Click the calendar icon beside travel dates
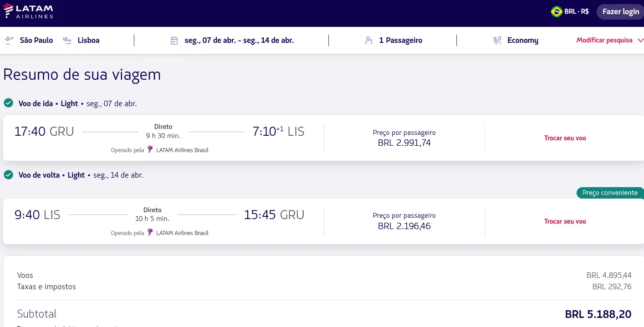The width and height of the screenshot is (644, 327). pos(174,41)
